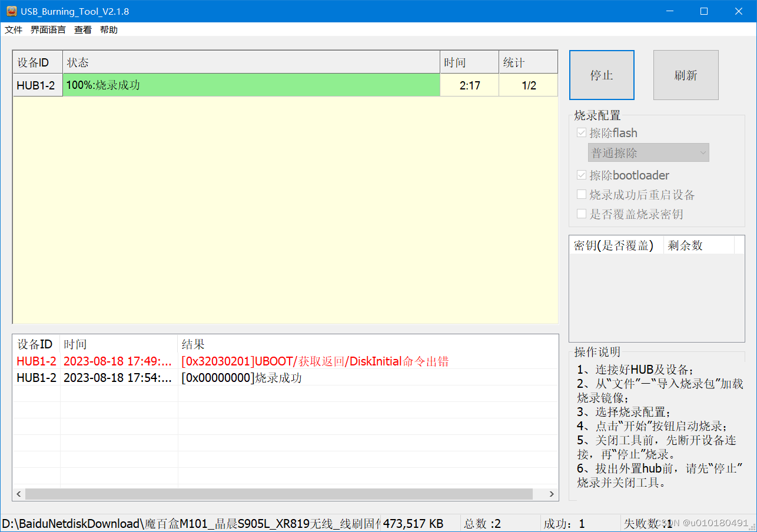Close the USB Burning Tool window
Image resolution: width=757 pixels, height=532 pixels.
739,11
